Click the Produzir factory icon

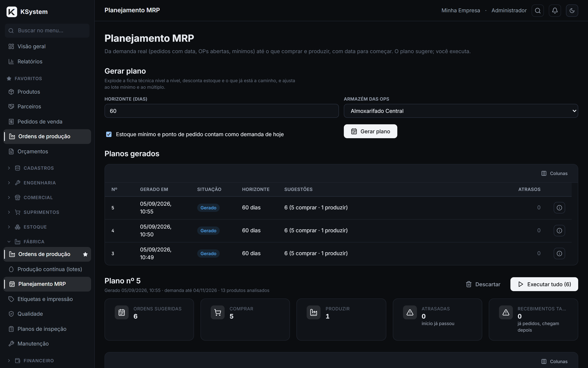click(x=313, y=312)
